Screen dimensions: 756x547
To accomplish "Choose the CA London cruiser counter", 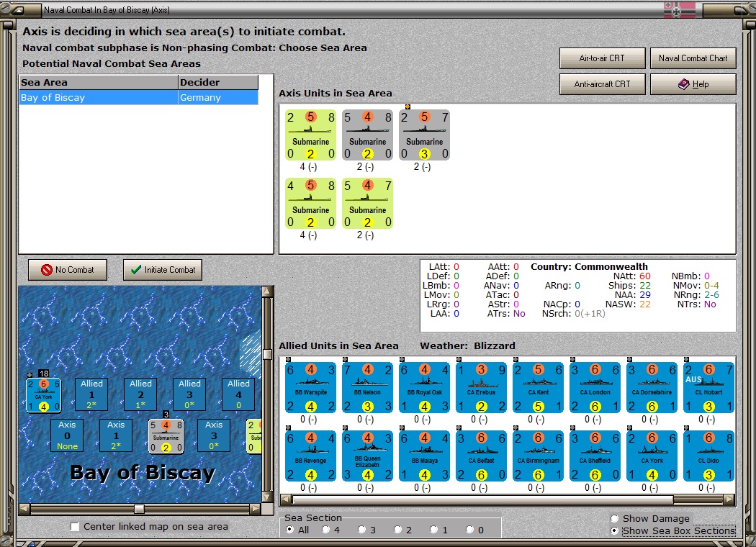I will point(595,388).
